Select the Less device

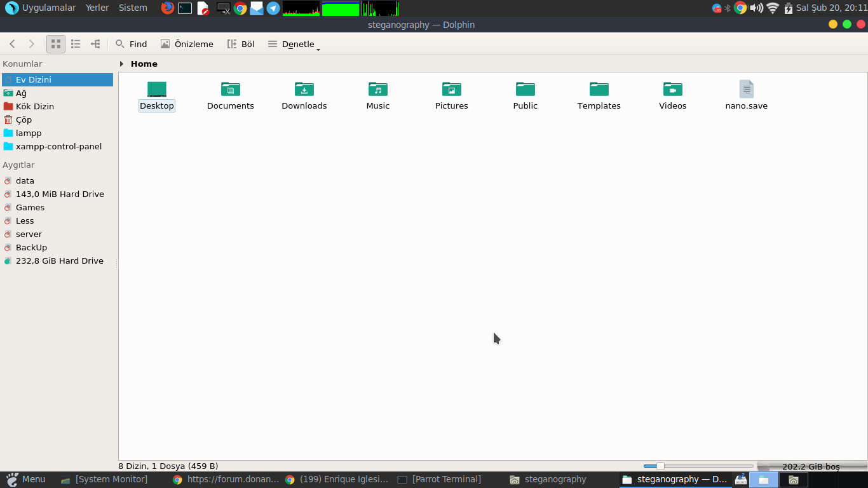coord(57,220)
